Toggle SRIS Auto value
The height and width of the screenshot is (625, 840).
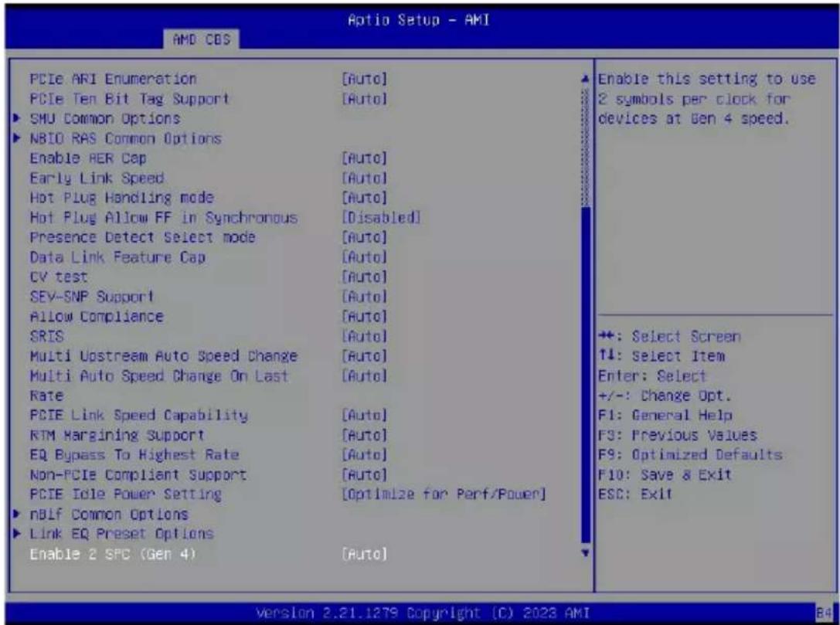coord(364,336)
